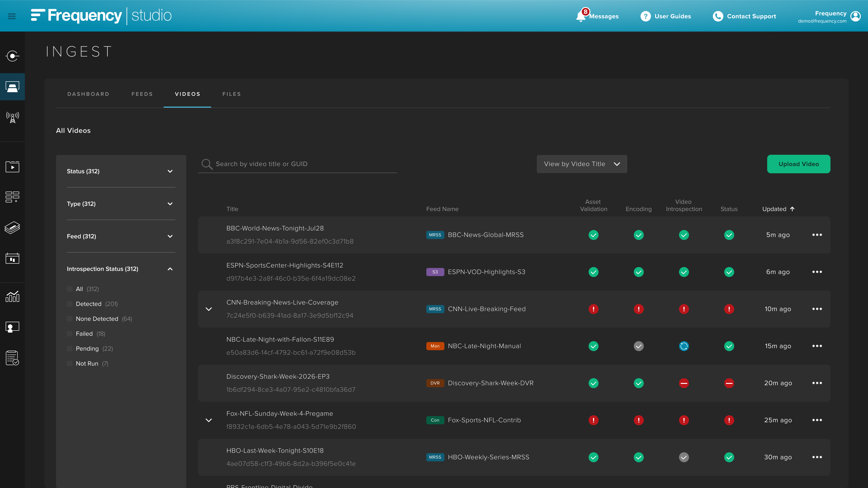868x488 pixels.
Task: Open more options for Discovery-Shark-Week-2026-EP3
Action: 817,383
